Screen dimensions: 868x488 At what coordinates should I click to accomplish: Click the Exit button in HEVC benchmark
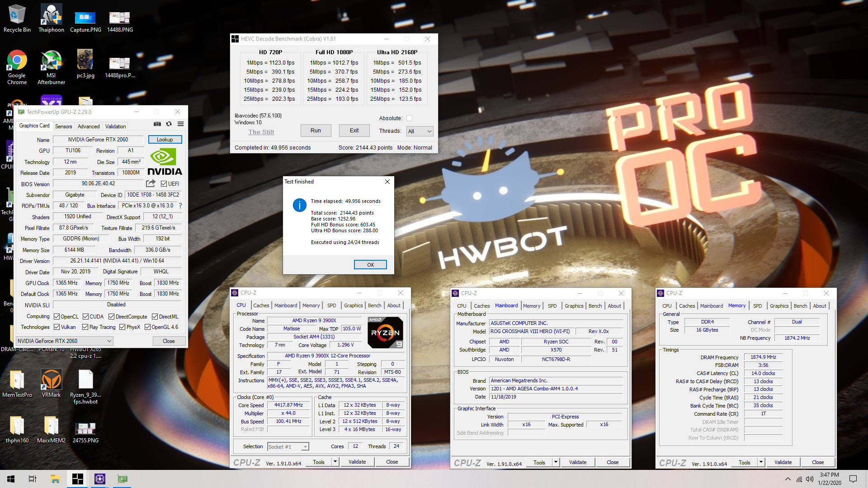click(354, 131)
